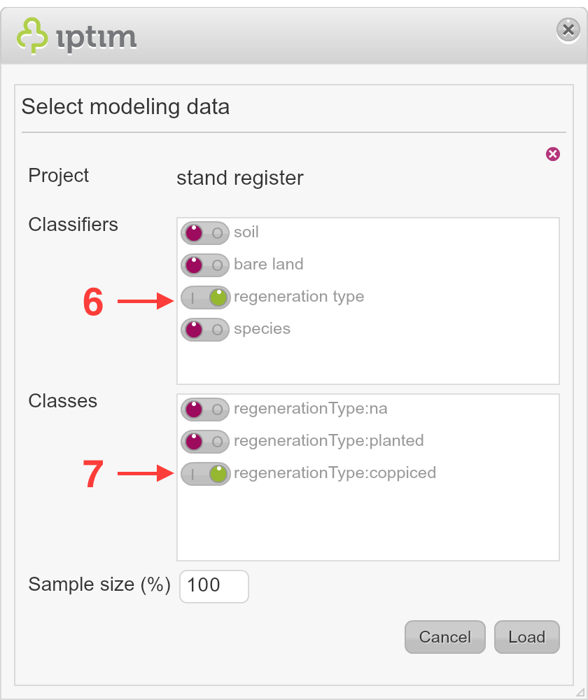
Task: Disable the regeneration type classifier toggle
Action: coord(205,297)
